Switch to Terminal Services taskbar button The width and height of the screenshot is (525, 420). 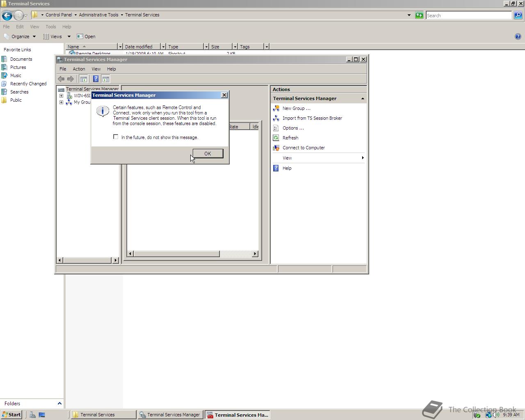point(103,415)
